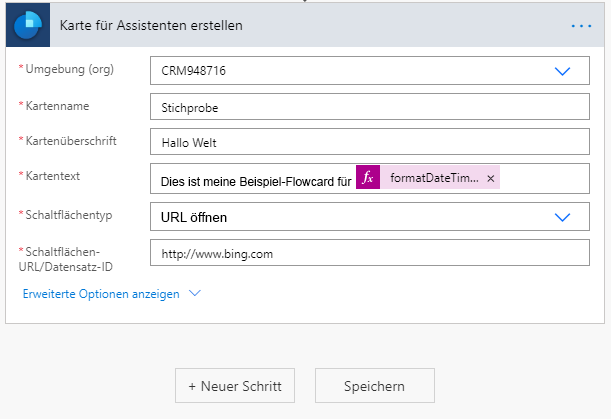Screen dimensions: 611x419
Task: Click the Umgebung (org) field label
Action: click(x=69, y=69)
